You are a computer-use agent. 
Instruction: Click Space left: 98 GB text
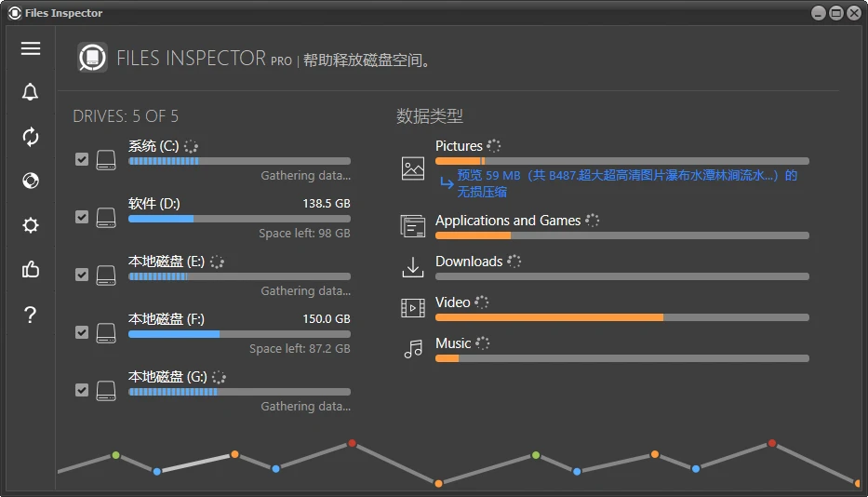tap(304, 234)
